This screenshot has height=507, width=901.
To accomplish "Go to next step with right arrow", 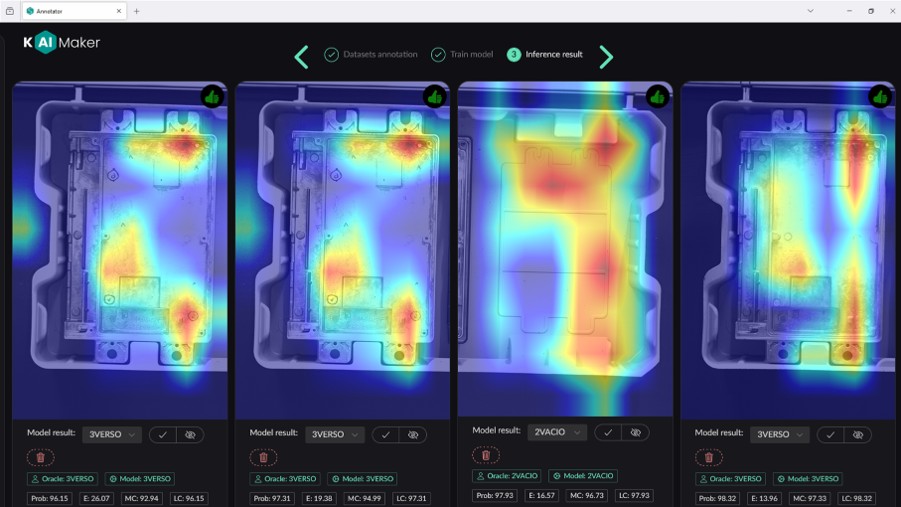I will click(x=606, y=56).
